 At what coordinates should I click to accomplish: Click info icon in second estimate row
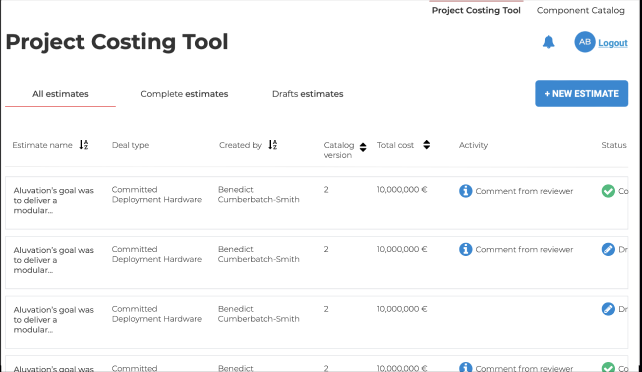[x=466, y=249]
